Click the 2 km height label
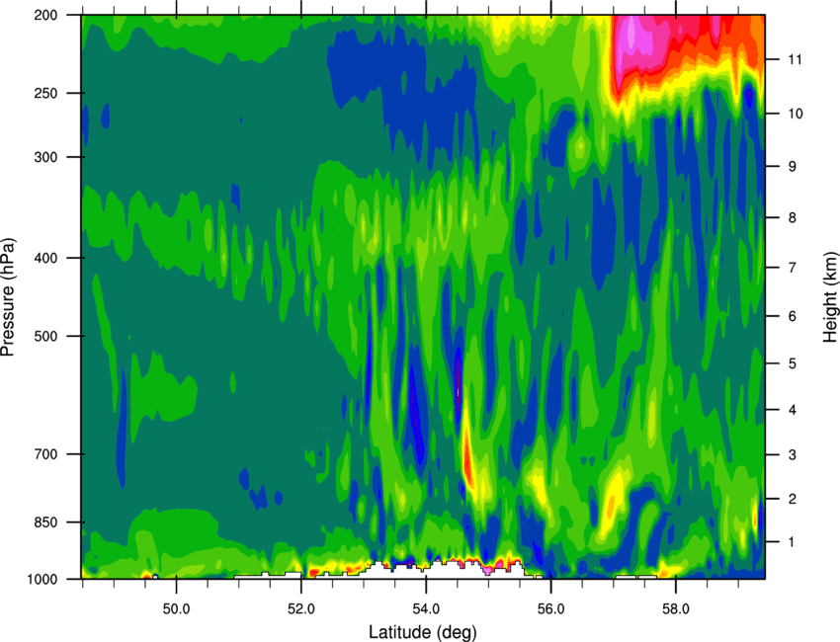This screenshot has width=840, height=642. pos(793,499)
